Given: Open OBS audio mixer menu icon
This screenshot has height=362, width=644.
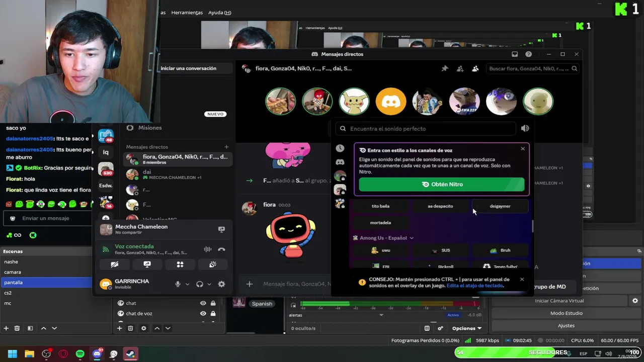Looking at the screenshot, I should point(427,328).
